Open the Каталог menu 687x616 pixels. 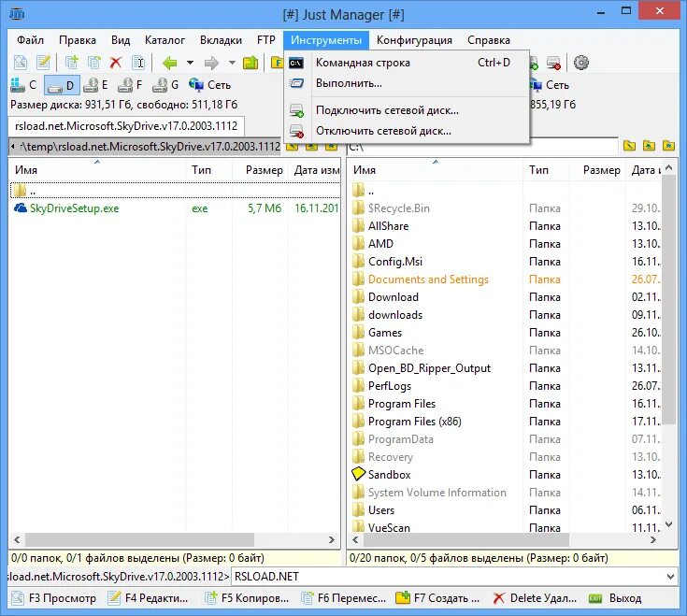[165, 40]
